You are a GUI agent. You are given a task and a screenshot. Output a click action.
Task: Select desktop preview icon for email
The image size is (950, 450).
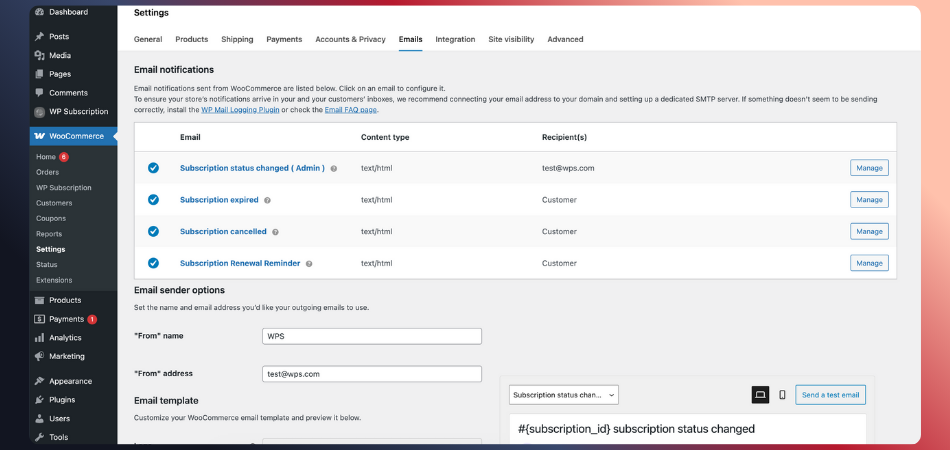(x=760, y=395)
